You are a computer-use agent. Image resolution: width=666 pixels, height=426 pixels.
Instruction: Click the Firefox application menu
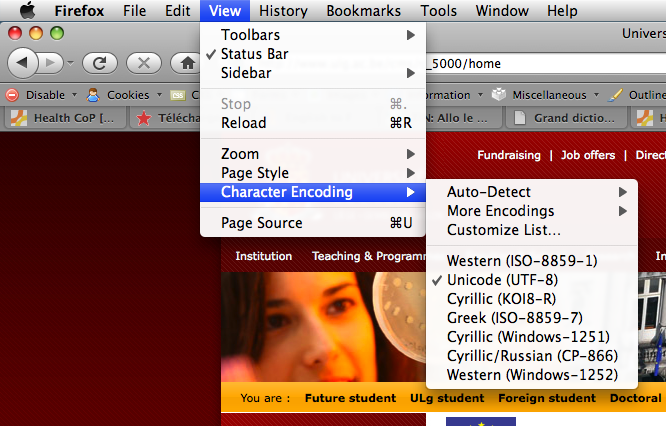pos(79,11)
